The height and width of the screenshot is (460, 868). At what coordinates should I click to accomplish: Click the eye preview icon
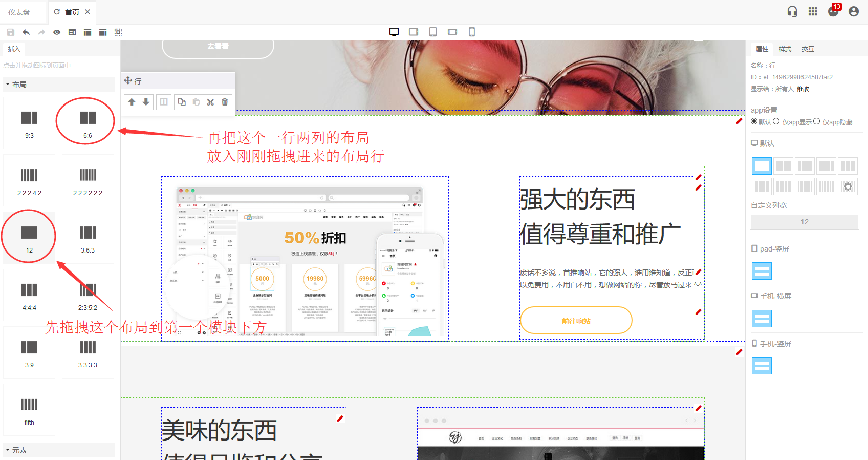click(57, 32)
